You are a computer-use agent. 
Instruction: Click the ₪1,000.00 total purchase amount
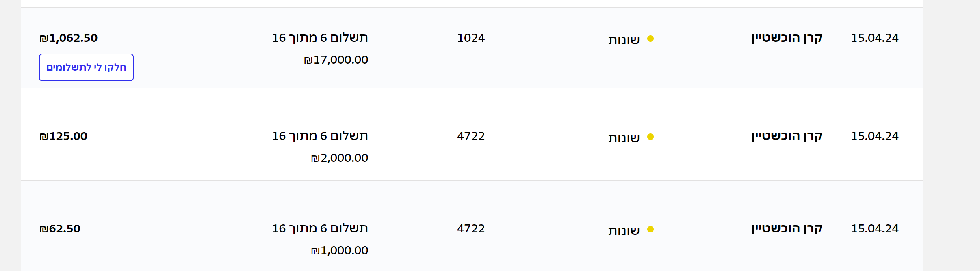tap(339, 251)
